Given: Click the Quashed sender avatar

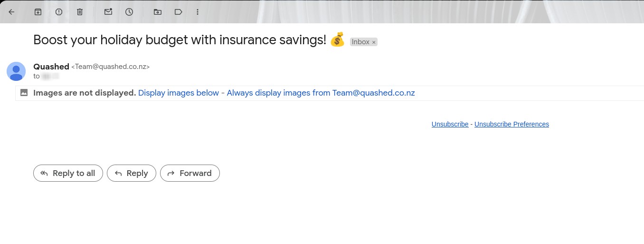Looking at the screenshot, I should tap(16, 71).
